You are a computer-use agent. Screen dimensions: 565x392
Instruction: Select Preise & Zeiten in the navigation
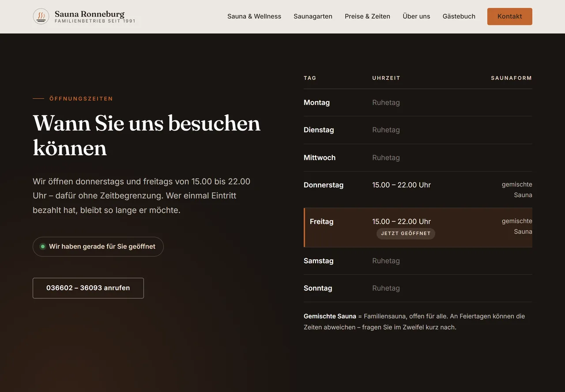tap(367, 16)
